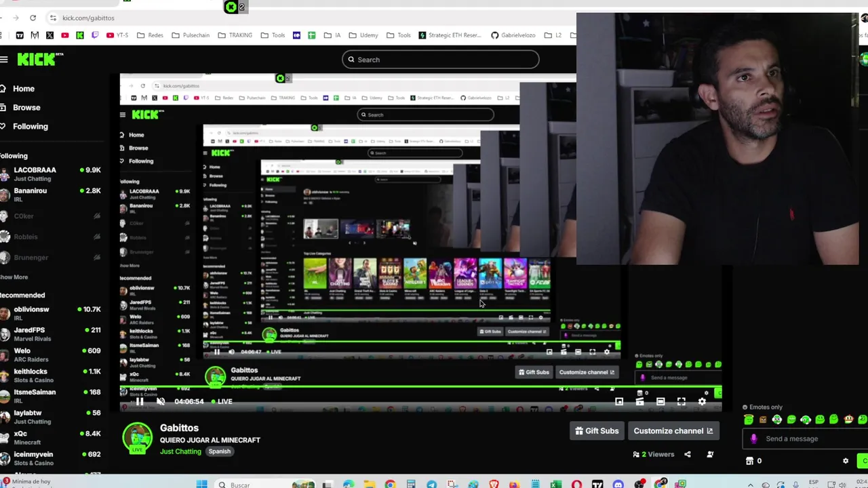
Task: Share the Gabittos stream
Action: (688, 454)
